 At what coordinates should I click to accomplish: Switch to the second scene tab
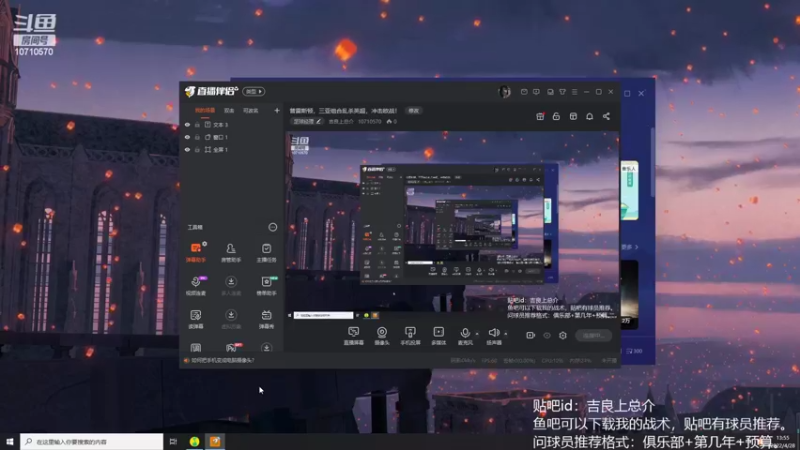coord(229,111)
